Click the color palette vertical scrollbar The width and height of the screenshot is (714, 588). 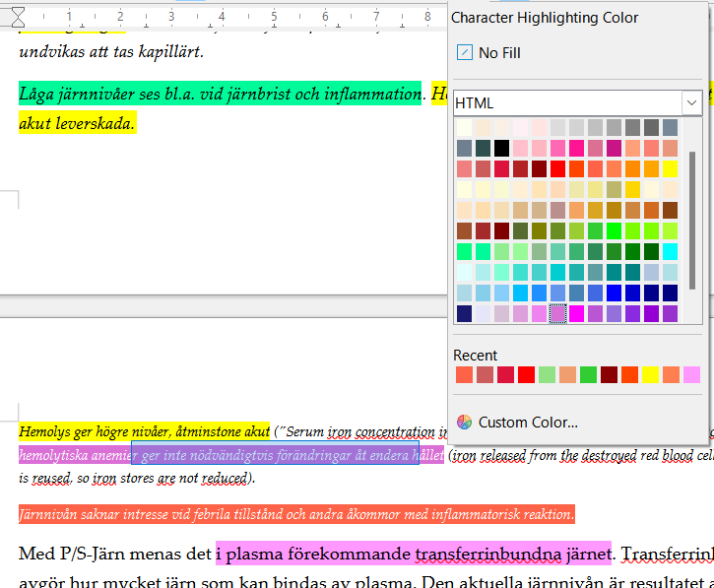692,221
